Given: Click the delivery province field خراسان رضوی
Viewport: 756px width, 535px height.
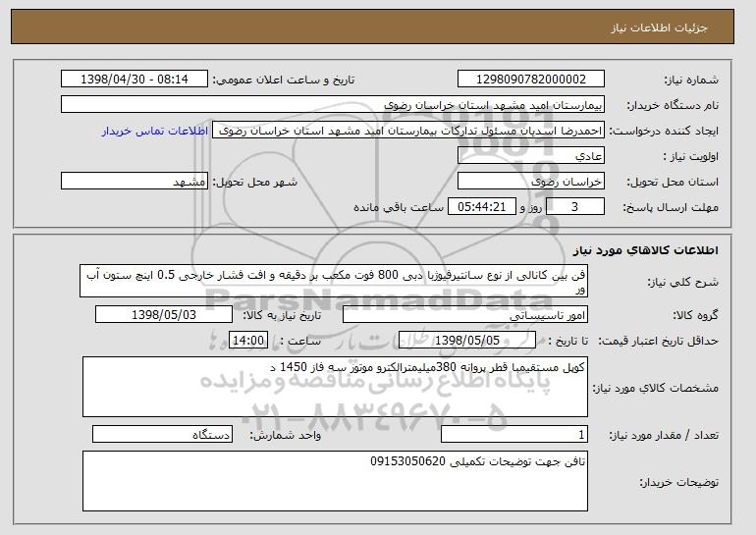Looking at the screenshot, I should pos(531,182).
